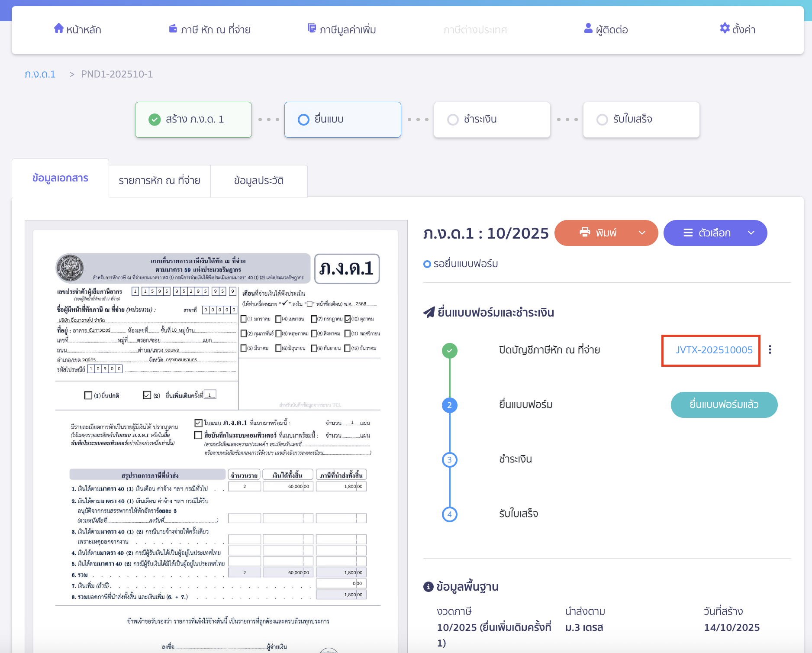Open the three-dot menu beside JVTX-202510005
The height and width of the screenshot is (653, 812).
point(770,350)
